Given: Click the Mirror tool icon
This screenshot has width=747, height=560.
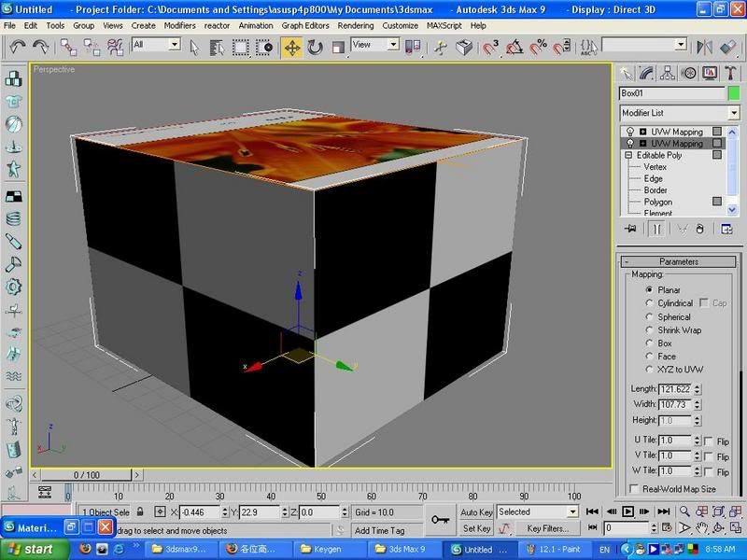Looking at the screenshot, I should click(x=704, y=47).
